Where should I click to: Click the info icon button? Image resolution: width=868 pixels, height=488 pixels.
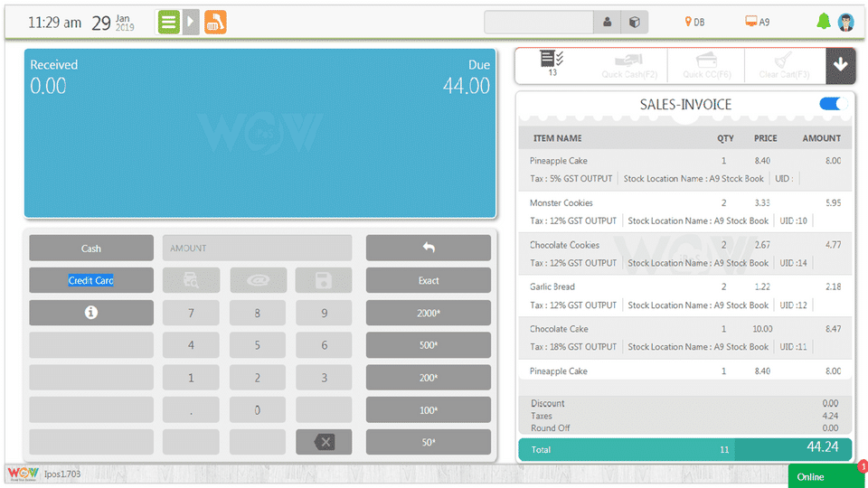pyautogui.click(x=91, y=313)
